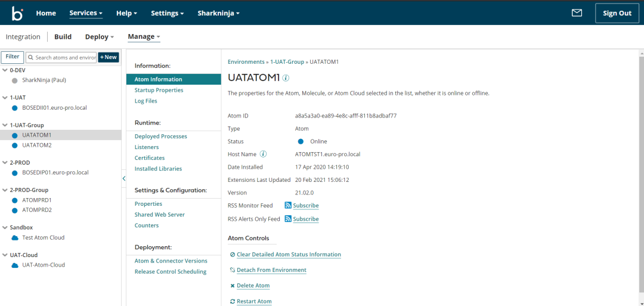Screen dimensions: 644x306
Task: Open the Sharkninja account dropdown
Action: coord(218,13)
